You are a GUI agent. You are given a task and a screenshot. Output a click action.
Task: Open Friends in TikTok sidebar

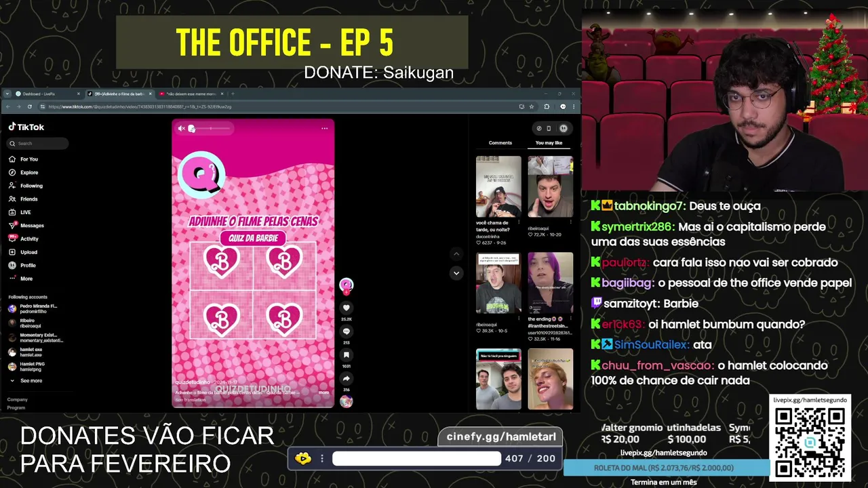(24, 199)
